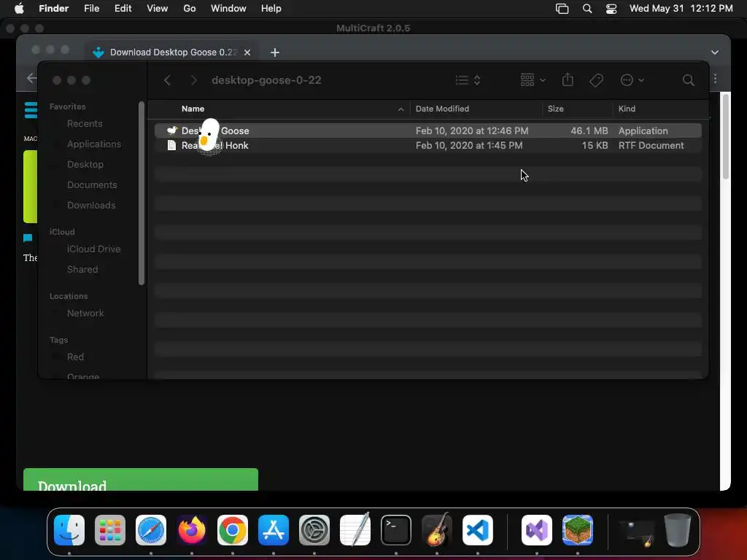This screenshot has width=747, height=560.
Task: Close the Download Desktop Goose tab
Action: (247, 52)
